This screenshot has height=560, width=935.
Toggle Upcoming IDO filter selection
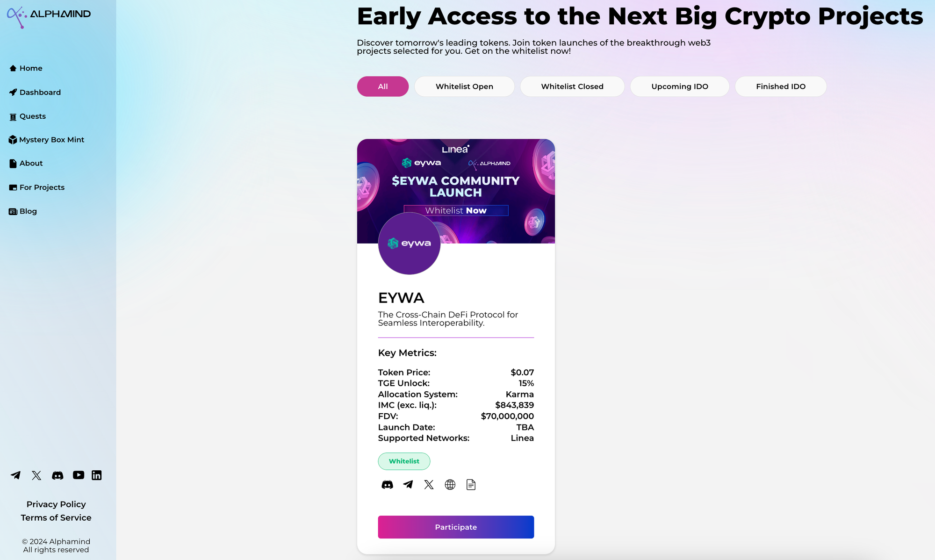click(x=680, y=86)
